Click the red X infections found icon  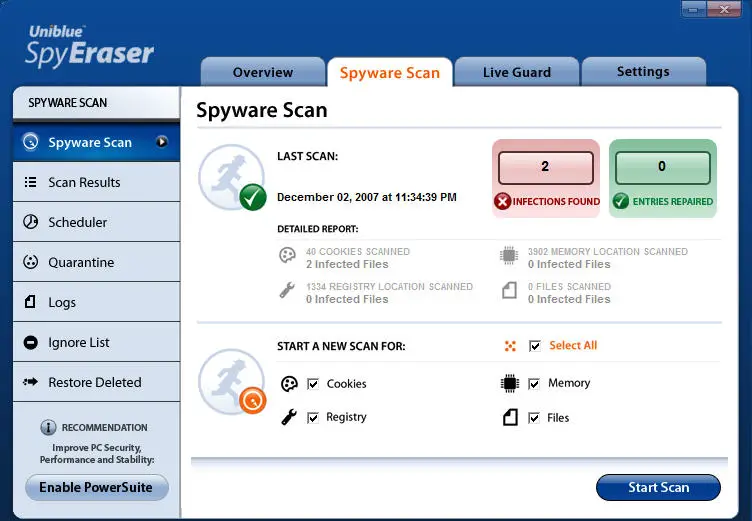tap(502, 201)
